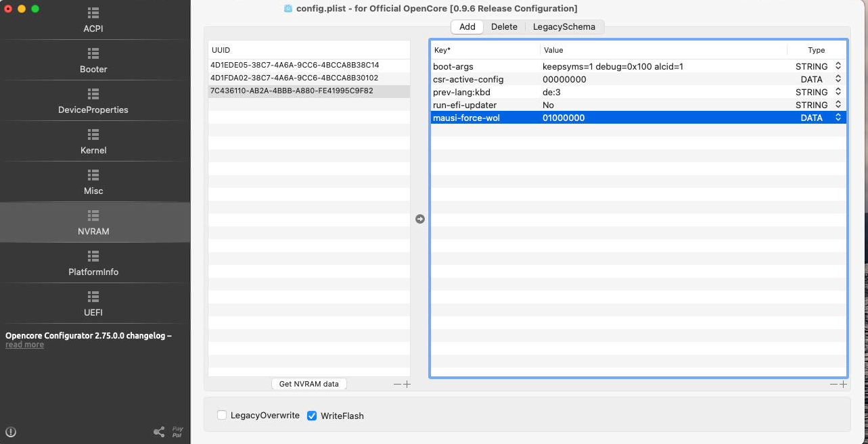Click the arrow between UUID and key tables
Image resolution: width=868 pixels, height=444 pixels.
(x=420, y=219)
